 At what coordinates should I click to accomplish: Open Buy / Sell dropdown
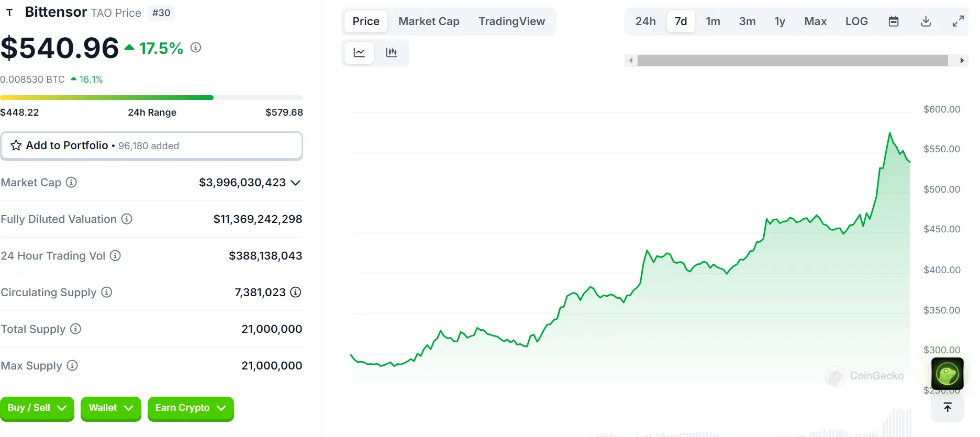(x=37, y=408)
